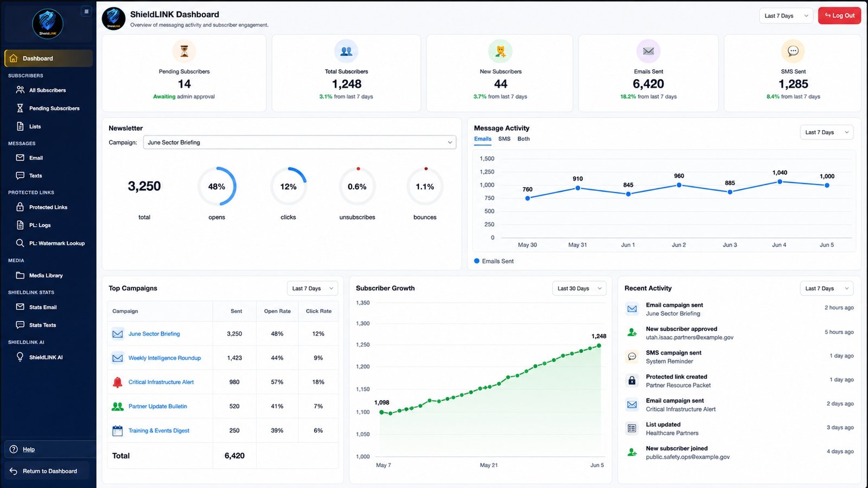Click the Training & Events Digest calendar icon
Image resolution: width=868 pixels, height=488 pixels.
pos(117,431)
